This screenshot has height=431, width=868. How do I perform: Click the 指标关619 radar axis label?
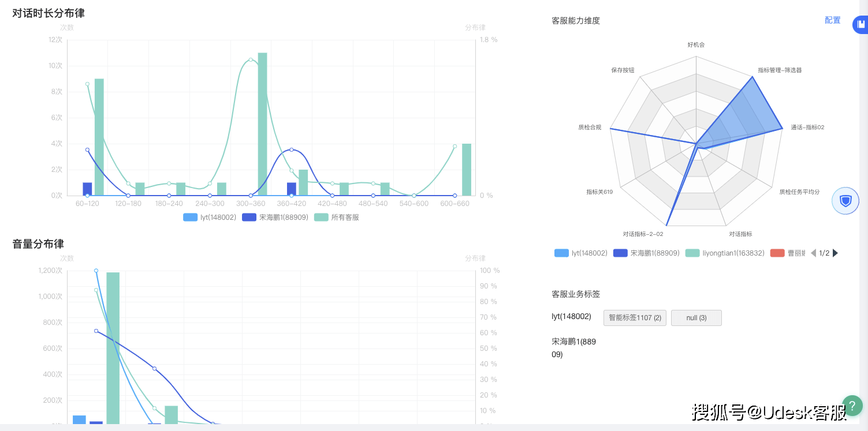click(599, 192)
